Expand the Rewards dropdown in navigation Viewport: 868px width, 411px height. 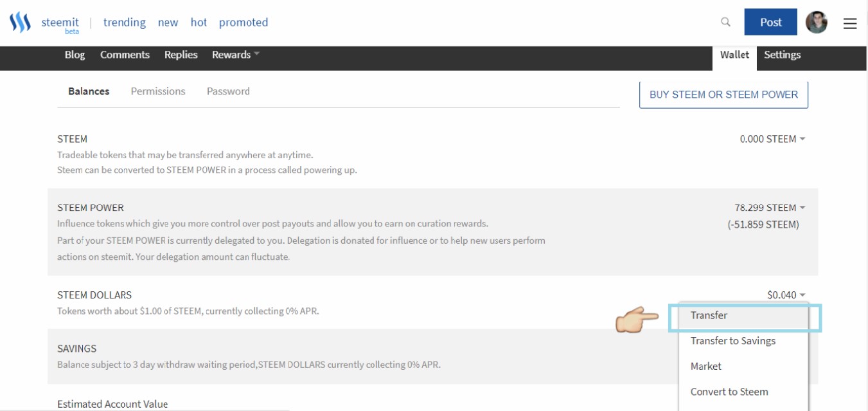tap(235, 55)
